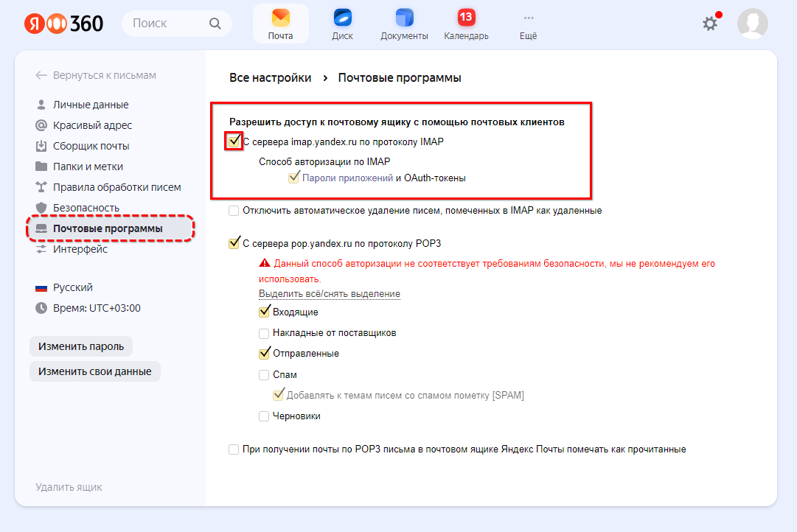Click the clock icon beside time zone
Viewport: 797px width, 532px height.
pos(41,308)
